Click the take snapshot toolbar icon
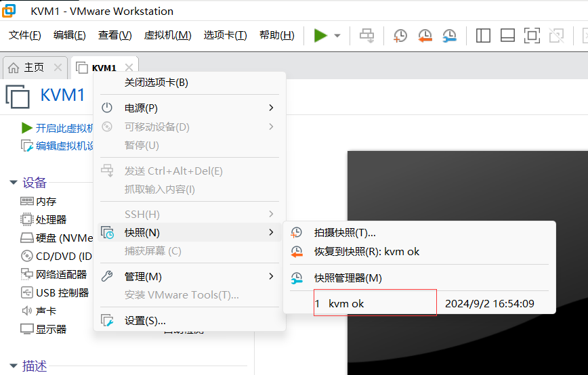This screenshot has width=588, height=375. click(x=400, y=36)
